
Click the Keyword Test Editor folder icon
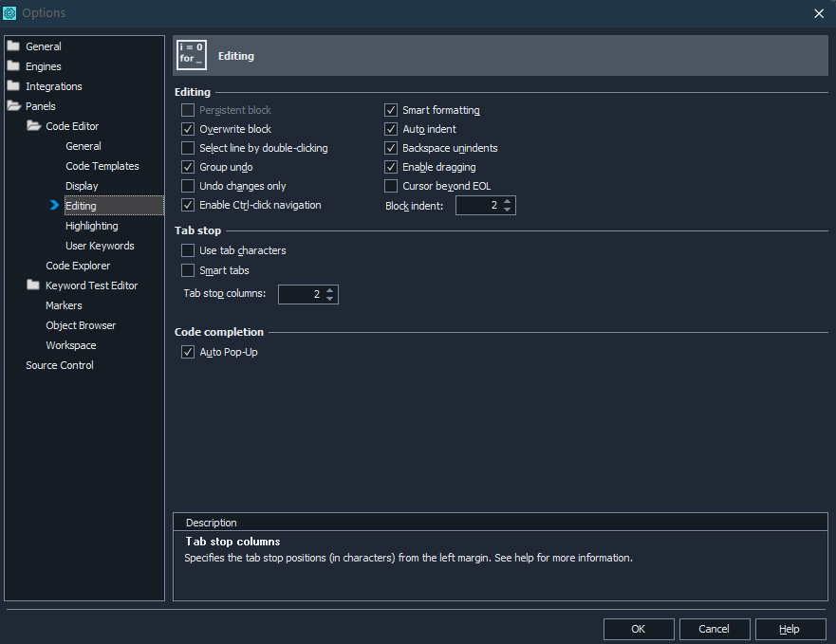(33, 285)
